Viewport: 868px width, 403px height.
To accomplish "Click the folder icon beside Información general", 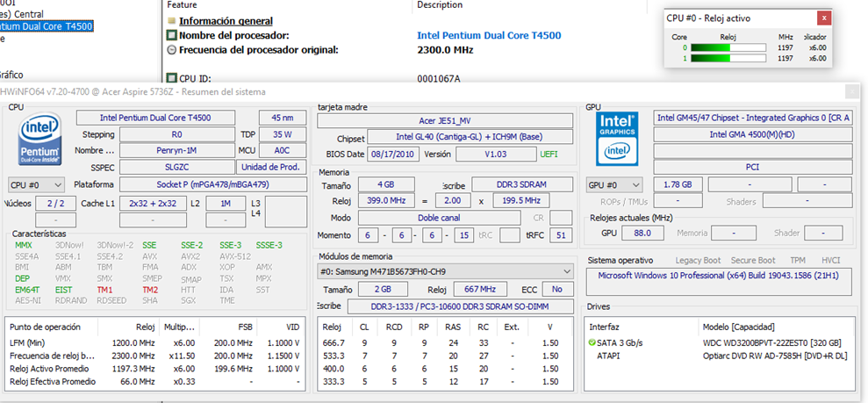I will pos(172,22).
